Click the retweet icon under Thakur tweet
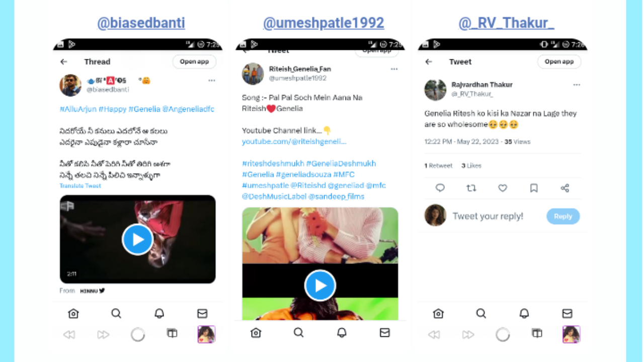The width and height of the screenshot is (644, 362). point(471,188)
